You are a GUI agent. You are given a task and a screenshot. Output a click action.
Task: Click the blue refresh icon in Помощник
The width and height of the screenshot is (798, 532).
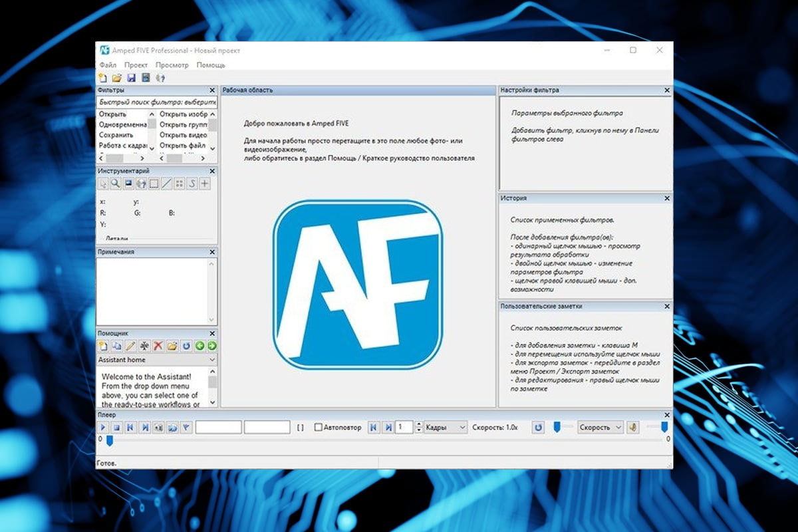point(186,346)
